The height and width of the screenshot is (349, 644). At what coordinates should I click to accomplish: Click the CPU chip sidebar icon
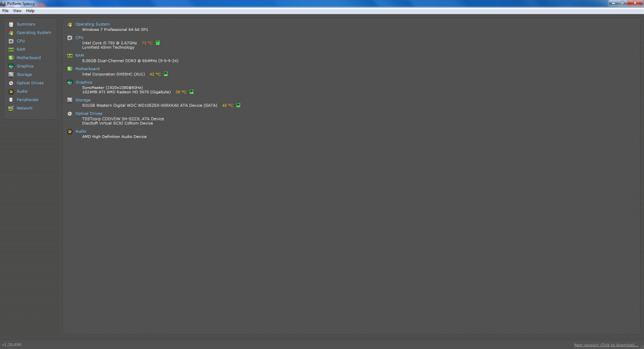point(11,41)
